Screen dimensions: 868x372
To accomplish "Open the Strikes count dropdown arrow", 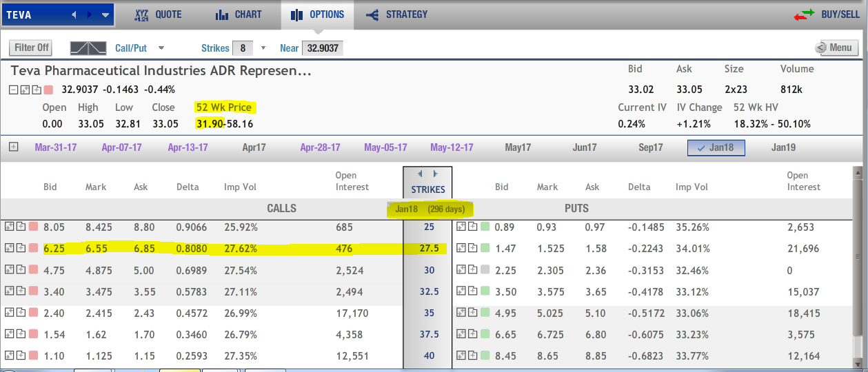I will [263, 48].
